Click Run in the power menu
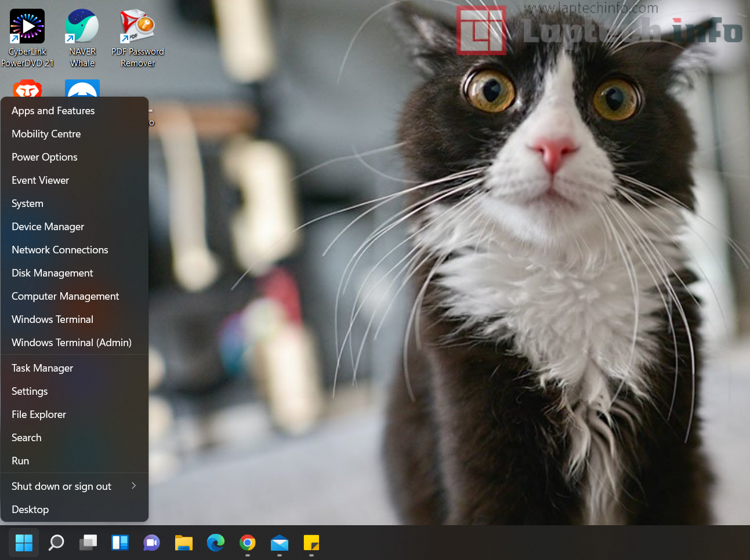Image resolution: width=750 pixels, height=560 pixels. pyautogui.click(x=20, y=461)
